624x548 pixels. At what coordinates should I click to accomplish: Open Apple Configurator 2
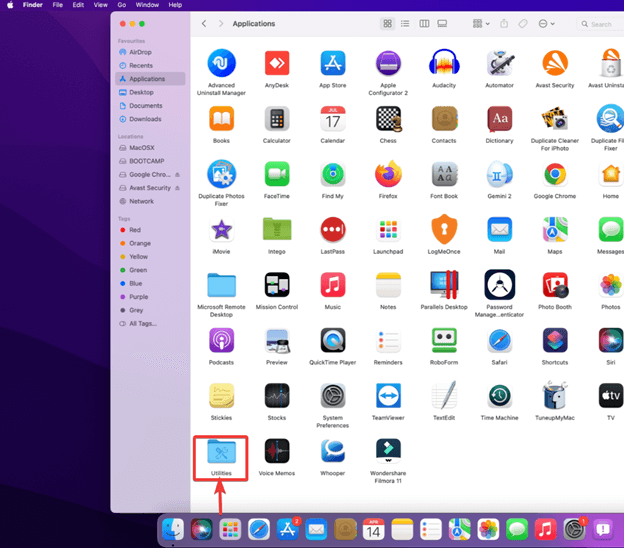388,63
